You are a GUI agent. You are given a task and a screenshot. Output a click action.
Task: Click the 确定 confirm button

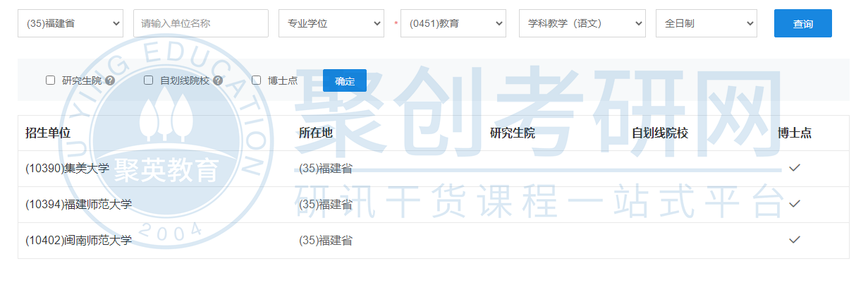[x=345, y=80]
